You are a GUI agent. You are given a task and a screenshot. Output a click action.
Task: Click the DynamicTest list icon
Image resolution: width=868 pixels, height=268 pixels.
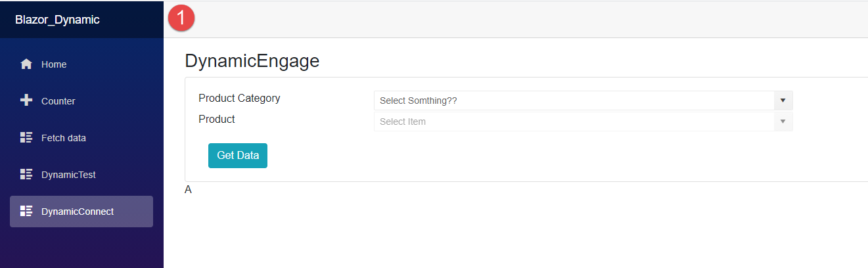pyautogui.click(x=26, y=174)
